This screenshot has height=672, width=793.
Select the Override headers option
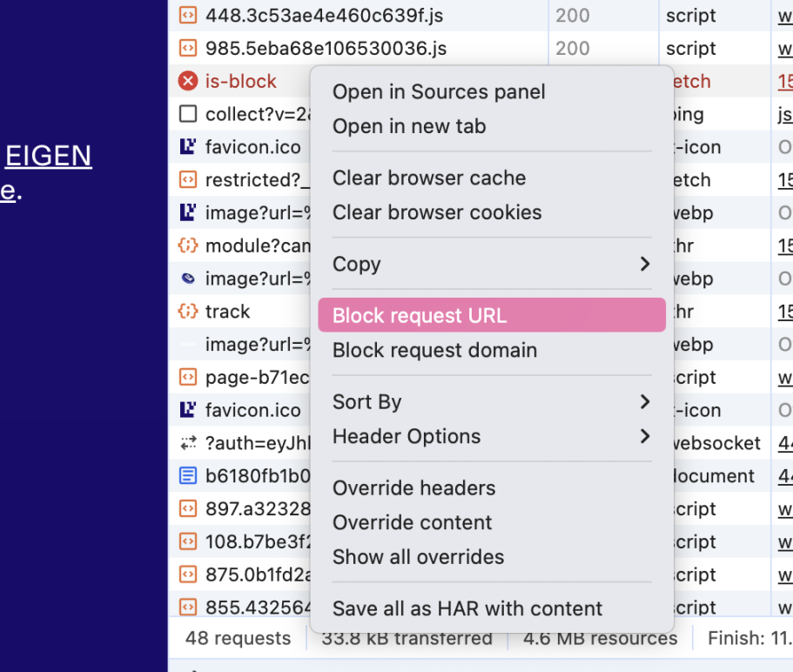click(413, 487)
